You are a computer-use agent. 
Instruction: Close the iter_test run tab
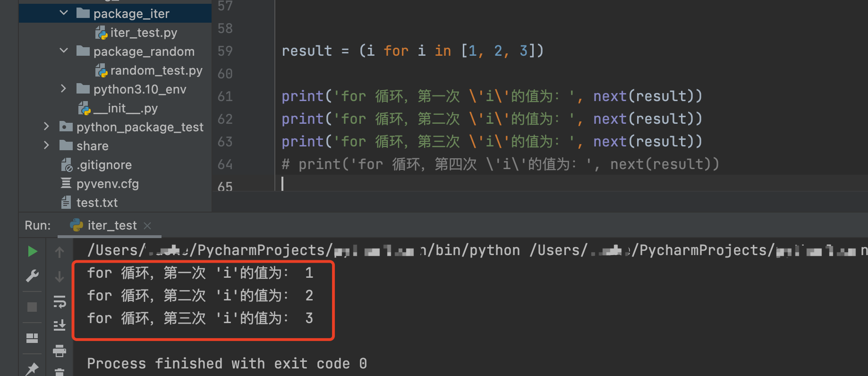(x=147, y=226)
